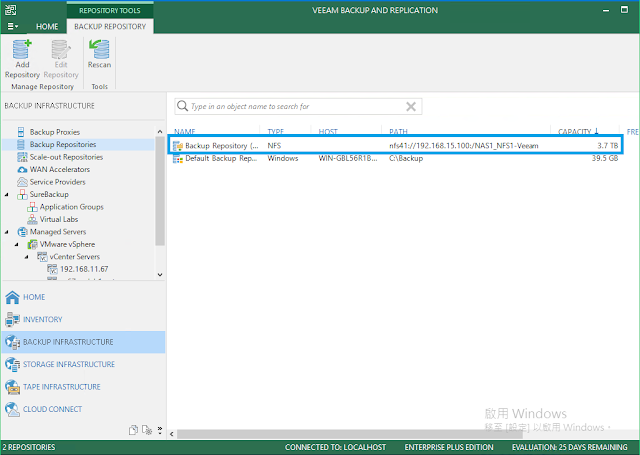The height and width of the screenshot is (455, 640).
Task: Open Virtual Labs node
Action: (59, 219)
